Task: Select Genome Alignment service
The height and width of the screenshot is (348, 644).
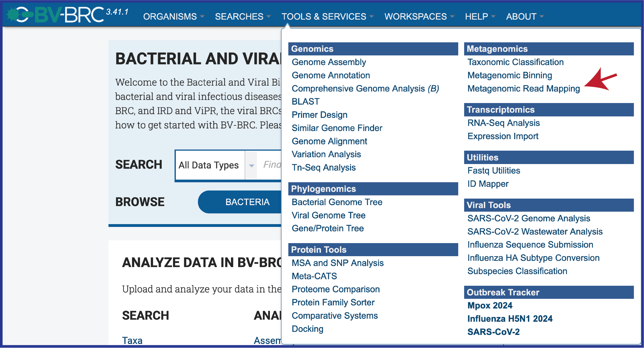Action: coord(329,141)
